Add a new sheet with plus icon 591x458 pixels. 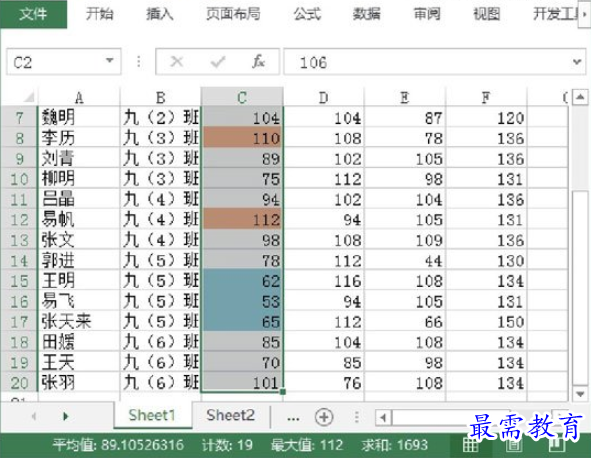pyautogui.click(x=324, y=417)
